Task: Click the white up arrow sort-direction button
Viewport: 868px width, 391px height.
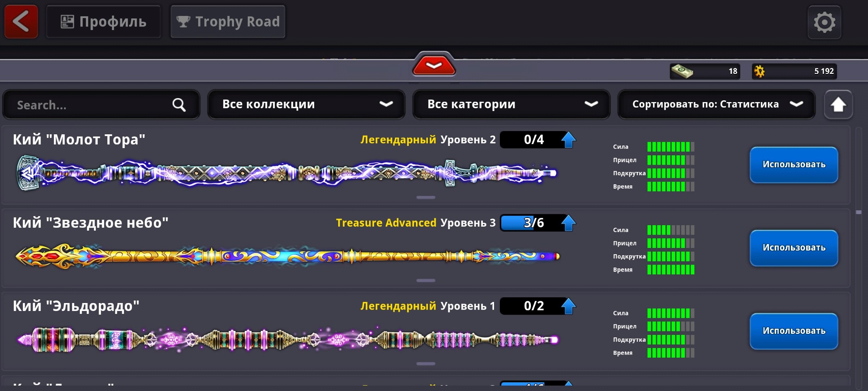Action: pyautogui.click(x=838, y=105)
